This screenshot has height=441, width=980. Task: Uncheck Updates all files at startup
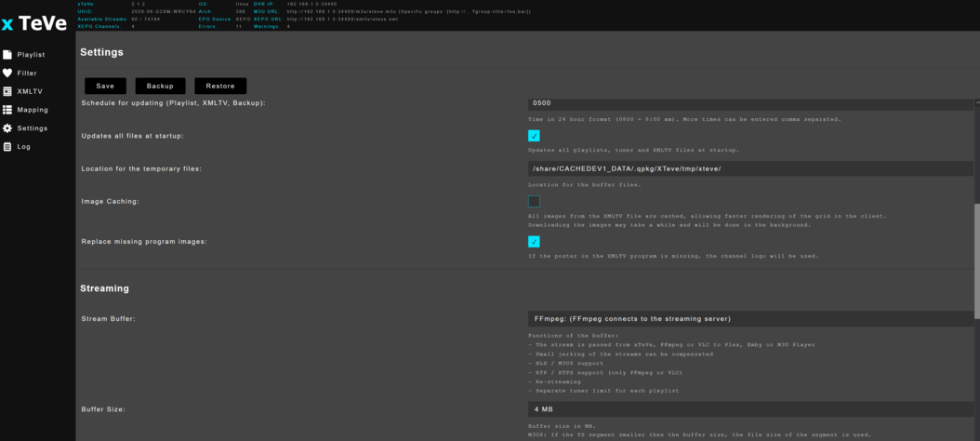534,136
